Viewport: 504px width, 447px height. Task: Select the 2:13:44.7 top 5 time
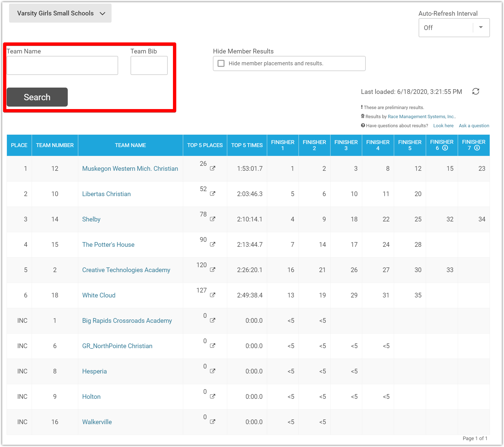[250, 245]
